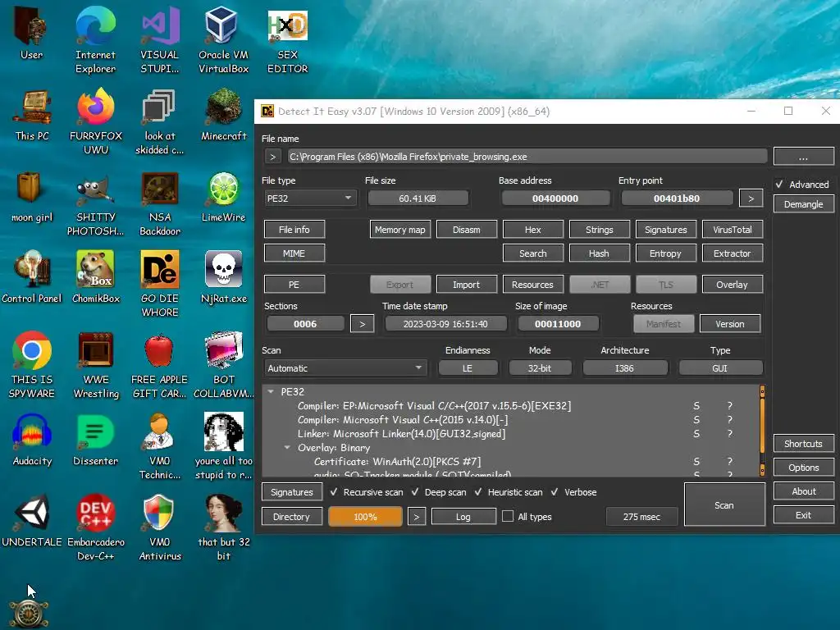Open the Strings view
This screenshot has height=630, width=840.
(x=599, y=230)
